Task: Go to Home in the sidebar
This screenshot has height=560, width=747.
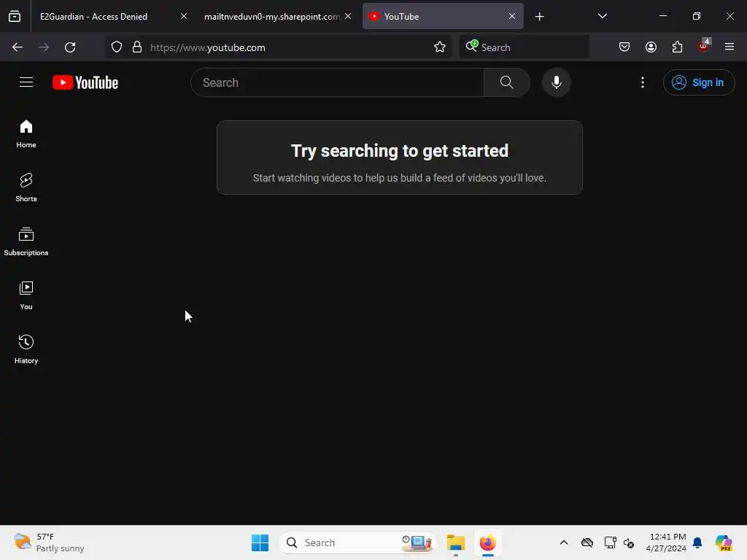Action: [26, 134]
